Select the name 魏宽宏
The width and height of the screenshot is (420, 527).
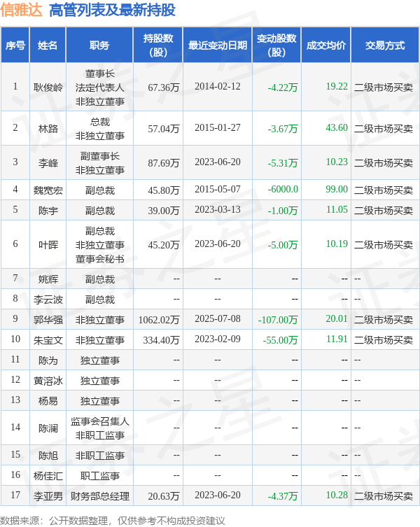pos(48,190)
